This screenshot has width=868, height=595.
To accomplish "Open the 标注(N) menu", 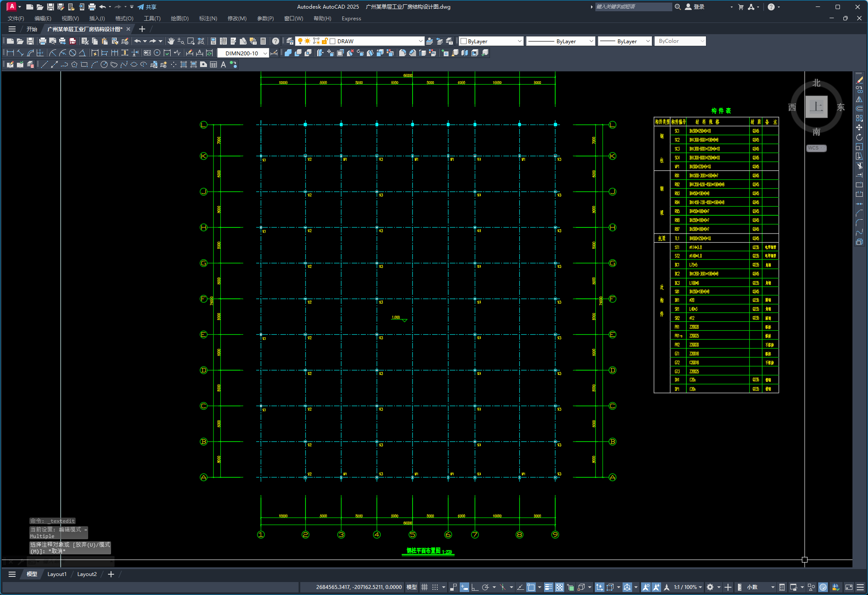I will (x=208, y=19).
